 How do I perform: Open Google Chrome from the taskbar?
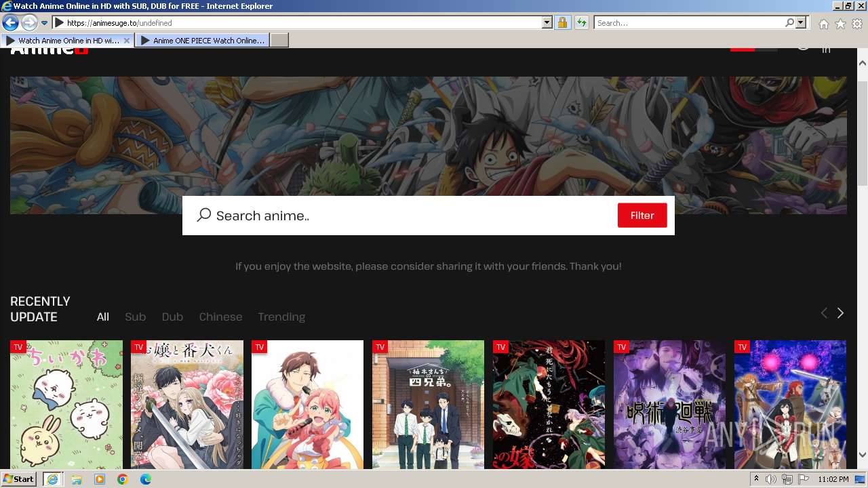coord(123,479)
